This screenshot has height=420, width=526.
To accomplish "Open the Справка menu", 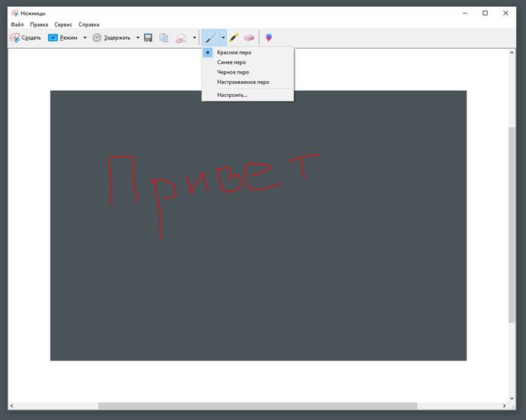I will click(89, 25).
